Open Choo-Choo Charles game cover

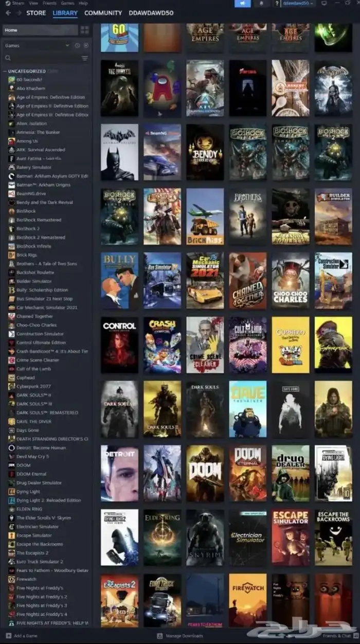(291, 281)
